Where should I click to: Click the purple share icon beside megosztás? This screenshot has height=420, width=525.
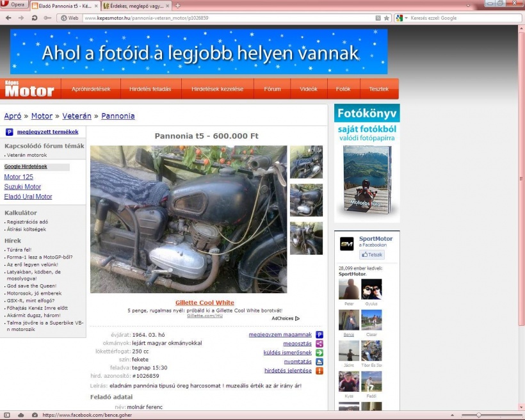pos(319,344)
